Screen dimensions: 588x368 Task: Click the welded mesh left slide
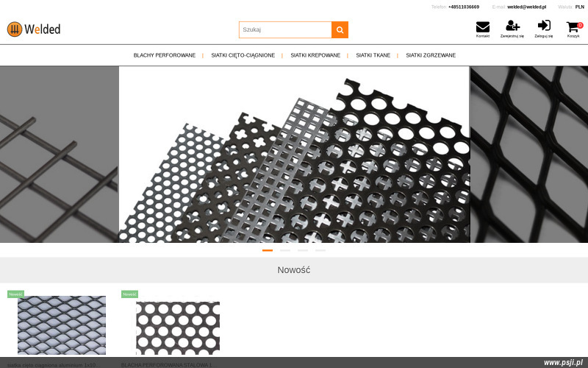[x=59, y=155]
